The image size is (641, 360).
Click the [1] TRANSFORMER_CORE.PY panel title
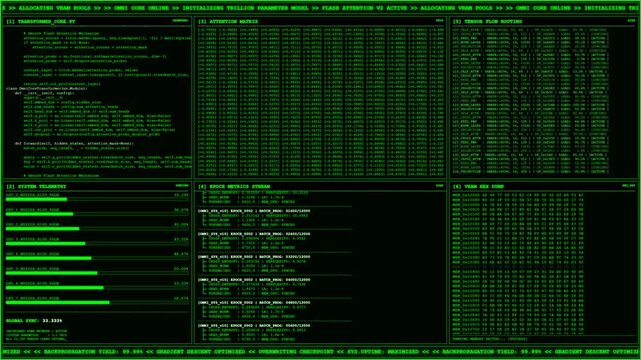tap(40, 21)
